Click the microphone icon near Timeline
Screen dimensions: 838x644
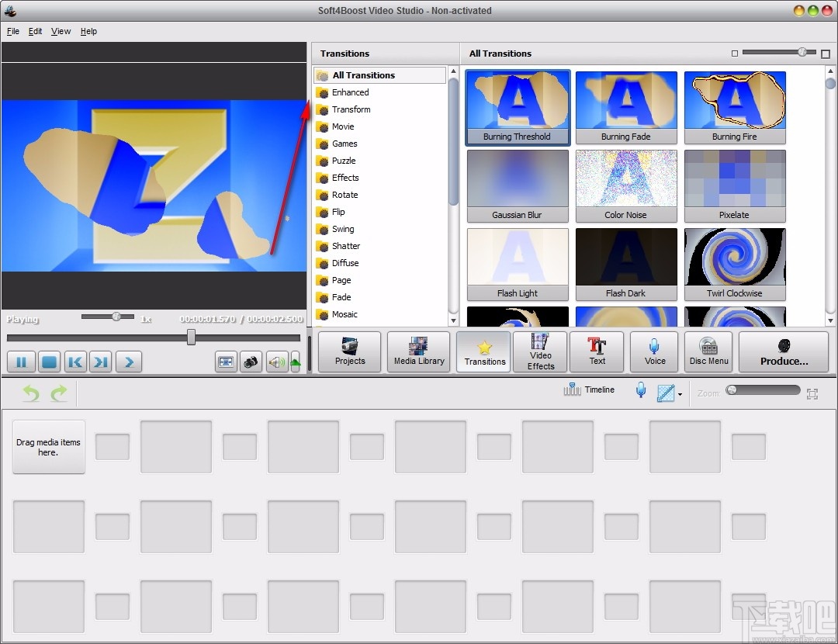pos(640,390)
